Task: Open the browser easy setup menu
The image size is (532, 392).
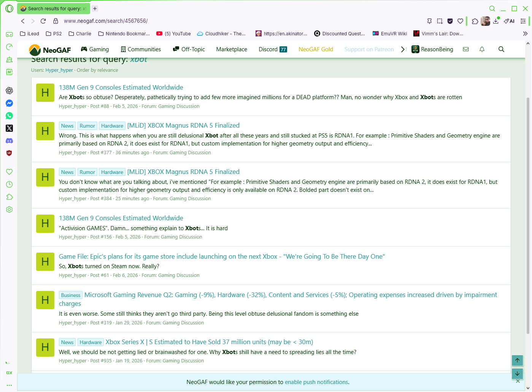Action: [523, 21]
